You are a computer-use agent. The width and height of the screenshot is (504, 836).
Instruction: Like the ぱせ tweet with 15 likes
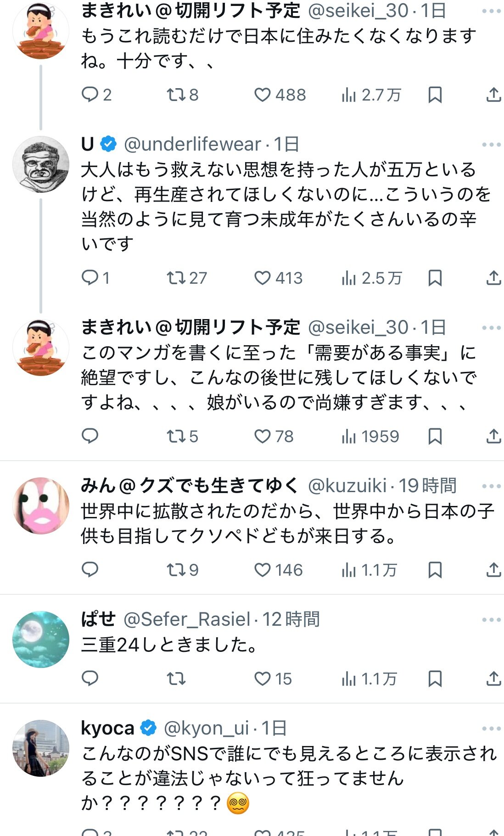pyautogui.click(x=273, y=679)
